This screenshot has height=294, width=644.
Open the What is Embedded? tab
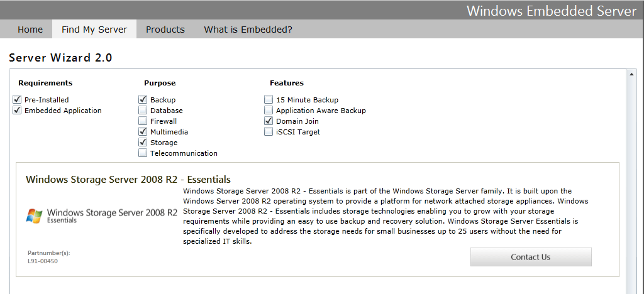point(248,30)
